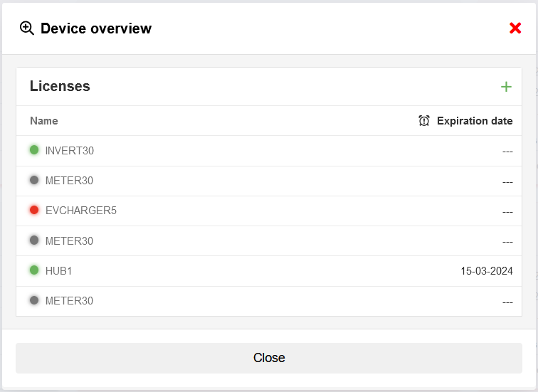The height and width of the screenshot is (392, 538).
Task: Click the red status dot of EVCHARGER5
Action: pyautogui.click(x=34, y=210)
